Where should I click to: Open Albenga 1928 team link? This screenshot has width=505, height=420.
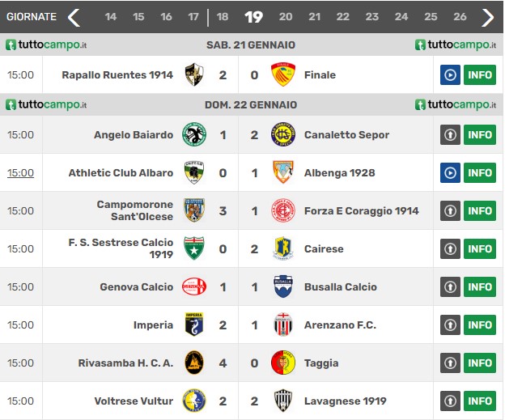[x=339, y=172]
